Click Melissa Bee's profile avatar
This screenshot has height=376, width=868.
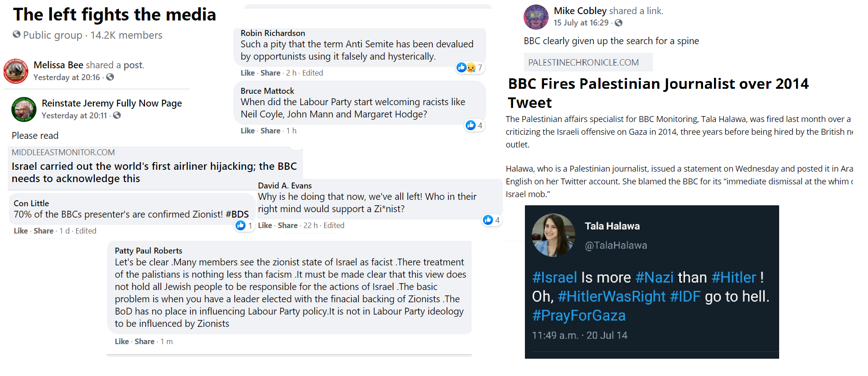pyautogui.click(x=16, y=71)
